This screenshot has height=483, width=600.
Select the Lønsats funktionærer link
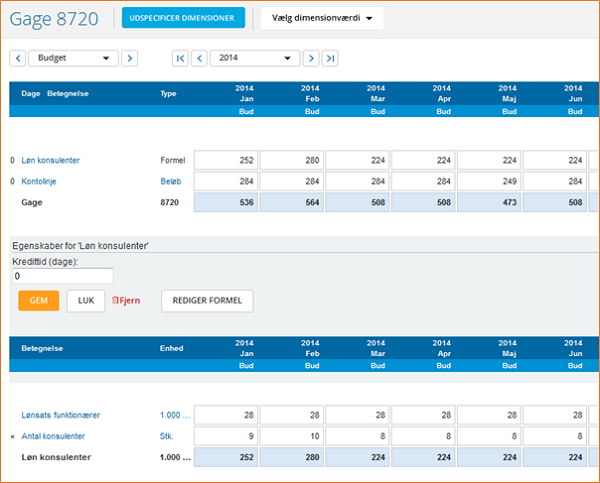(61, 415)
